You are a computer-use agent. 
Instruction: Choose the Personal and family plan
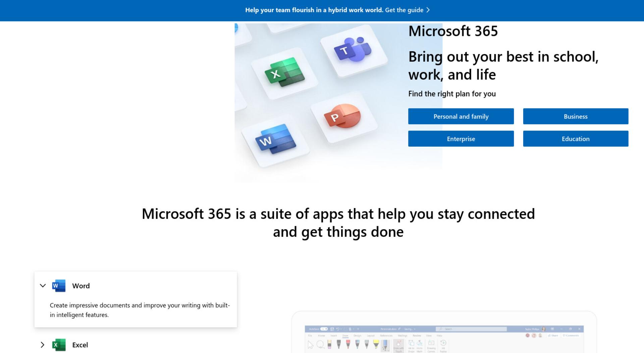click(461, 116)
